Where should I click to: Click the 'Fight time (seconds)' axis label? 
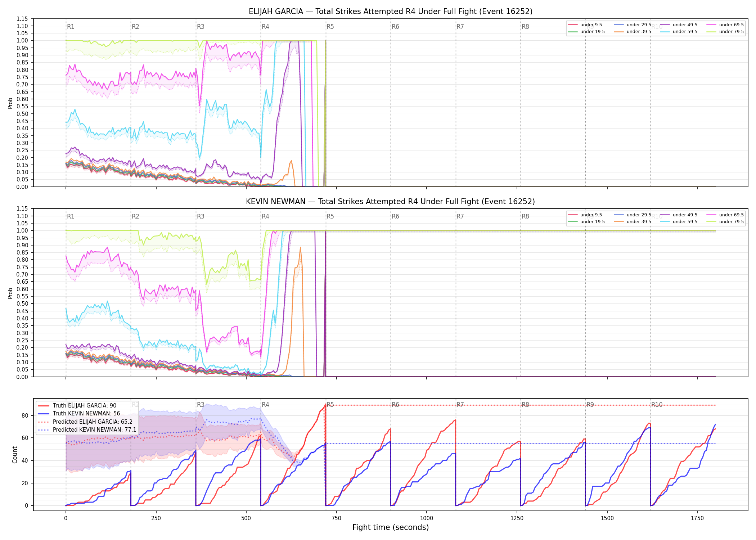(x=391, y=527)
